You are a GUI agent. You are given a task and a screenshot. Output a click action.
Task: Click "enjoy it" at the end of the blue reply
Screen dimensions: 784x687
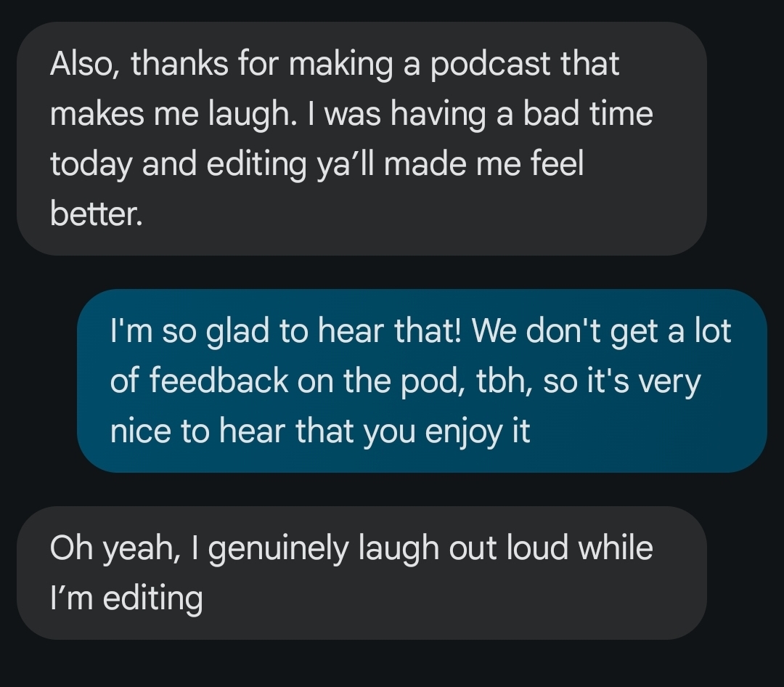[477, 432]
